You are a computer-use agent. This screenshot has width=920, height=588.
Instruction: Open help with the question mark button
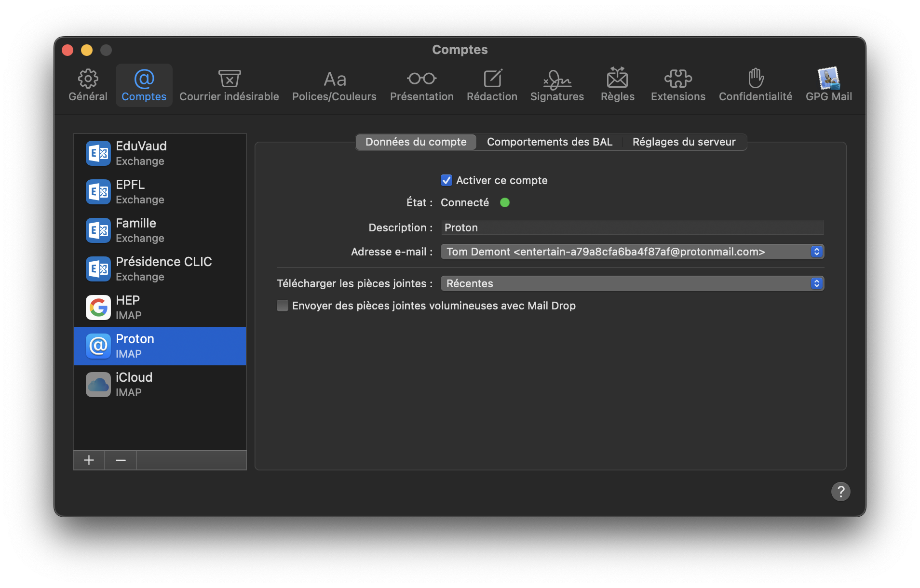[x=840, y=492]
